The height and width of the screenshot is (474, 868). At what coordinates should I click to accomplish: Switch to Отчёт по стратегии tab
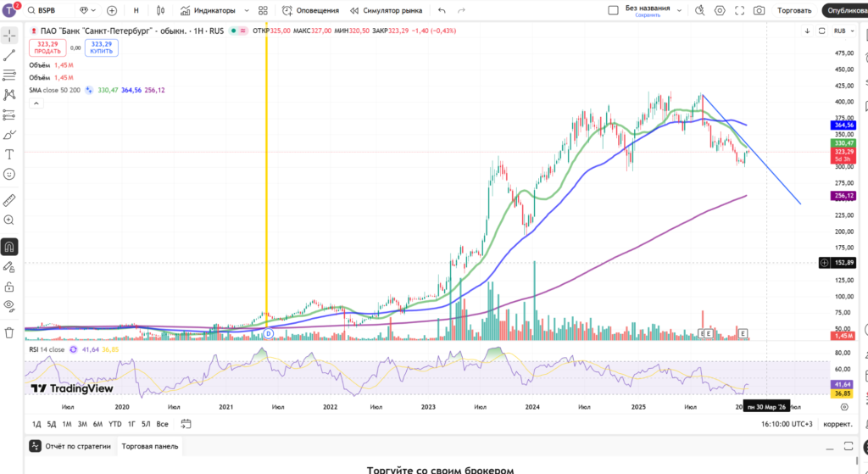tap(78, 446)
